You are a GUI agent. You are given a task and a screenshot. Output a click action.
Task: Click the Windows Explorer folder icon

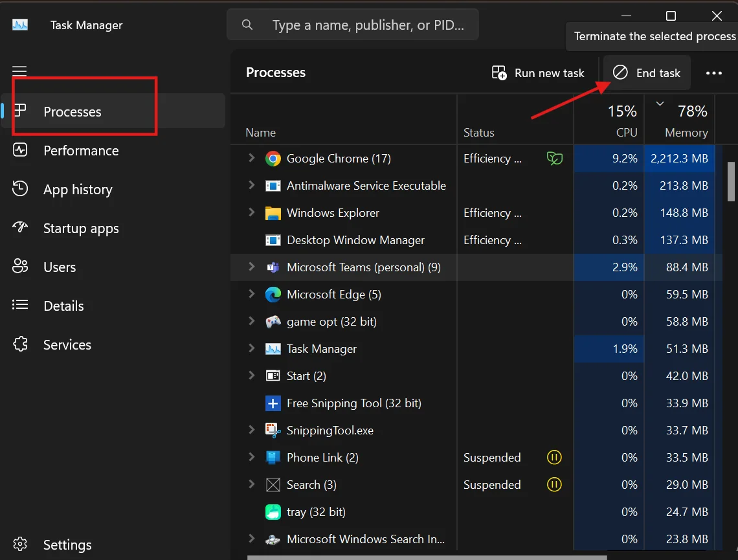coord(273,213)
